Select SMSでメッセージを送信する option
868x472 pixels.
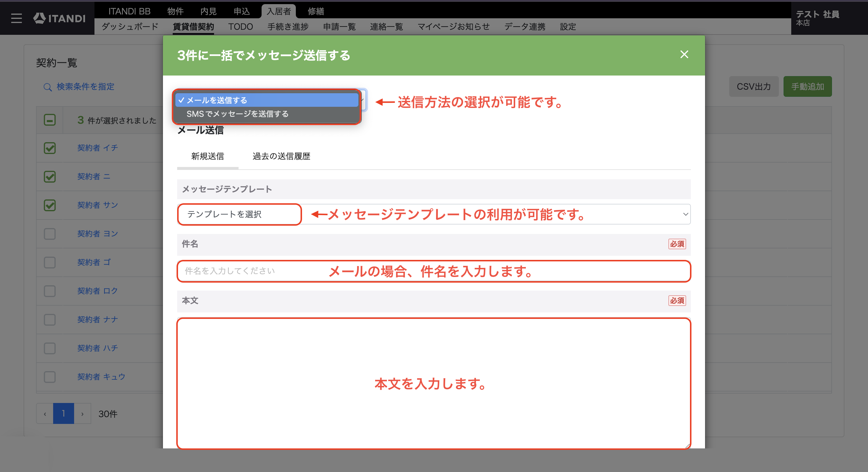point(267,114)
